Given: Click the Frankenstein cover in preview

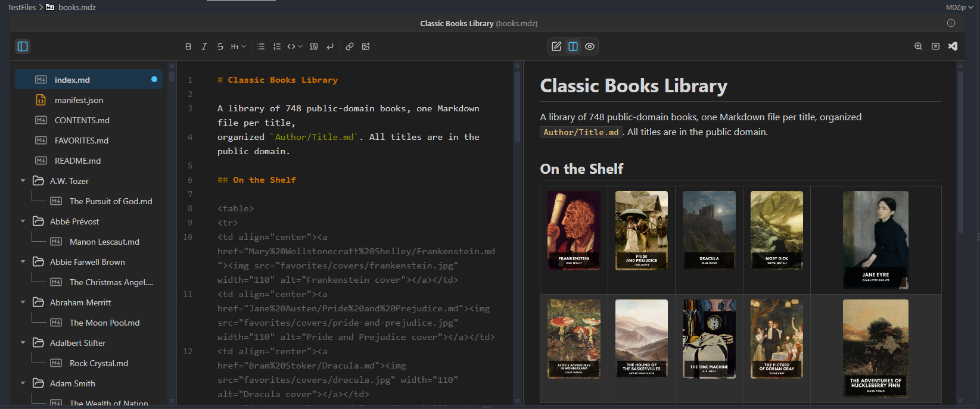Looking at the screenshot, I should coord(574,230).
